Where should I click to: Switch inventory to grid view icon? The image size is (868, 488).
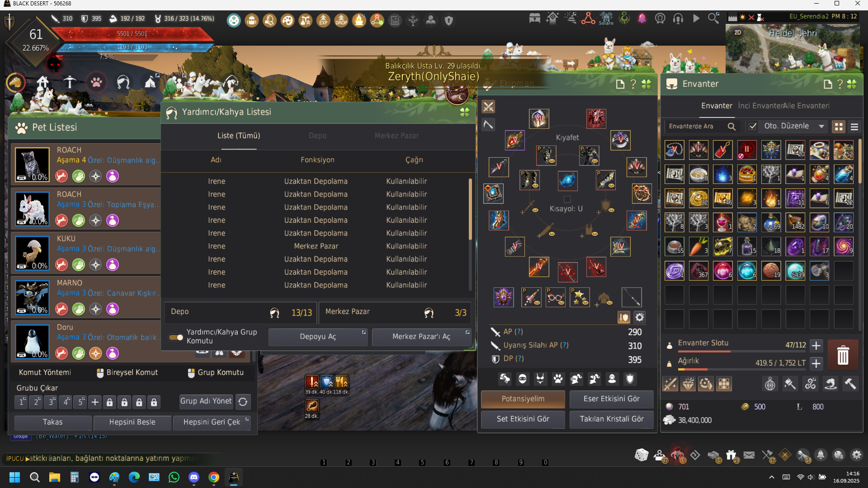[x=839, y=127]
